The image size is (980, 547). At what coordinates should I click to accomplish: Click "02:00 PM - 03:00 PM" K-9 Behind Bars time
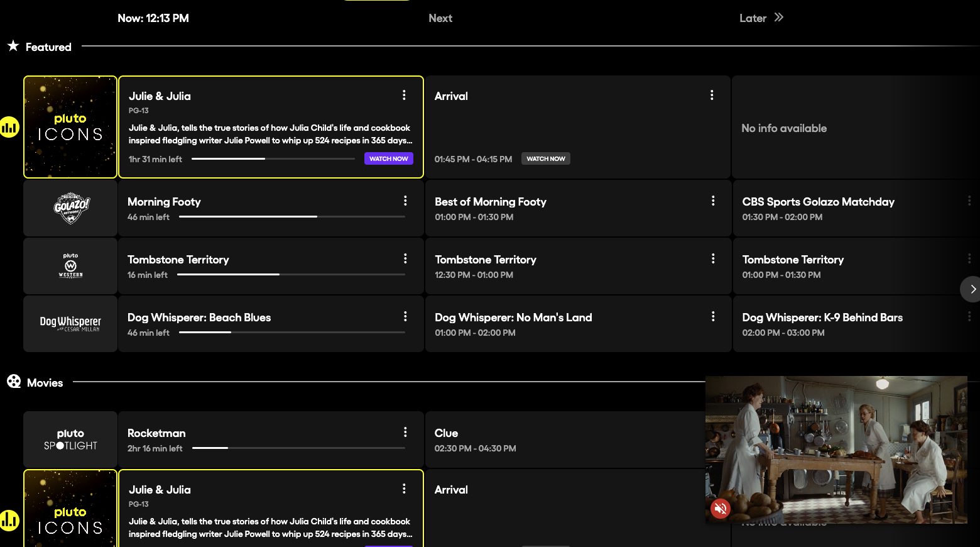point(783,333)
